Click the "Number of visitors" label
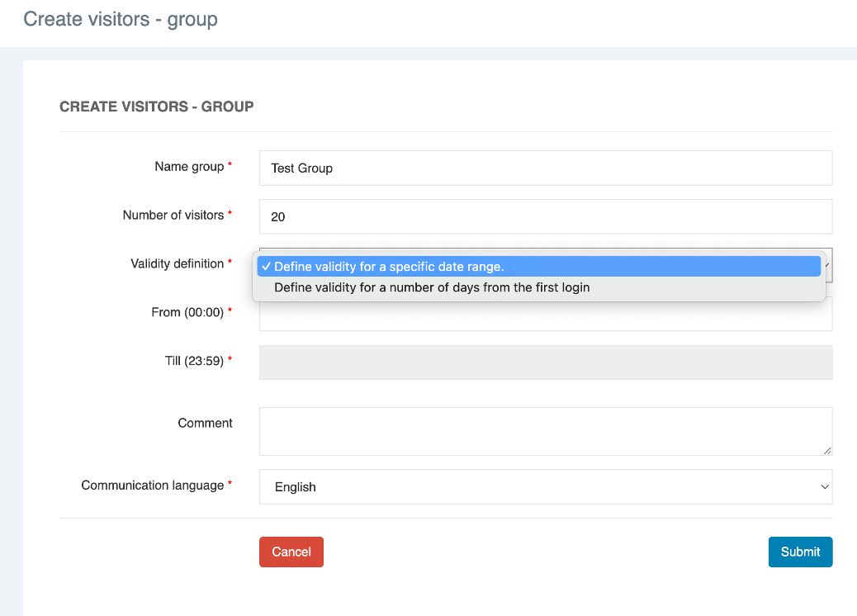This screenshot has width=857, height=616. (x=173, y=216)
